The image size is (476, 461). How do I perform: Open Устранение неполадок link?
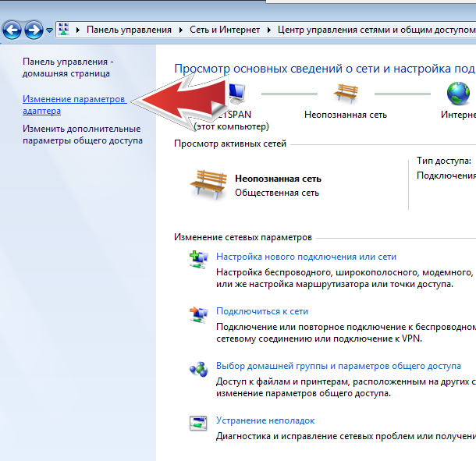pyautogui.click(x=265, y=420)
